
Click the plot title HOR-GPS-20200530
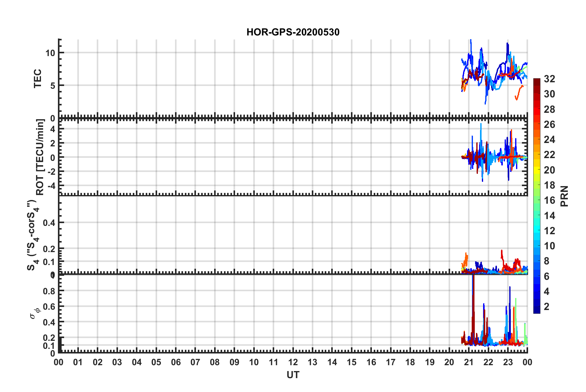[x=293, y=32]
